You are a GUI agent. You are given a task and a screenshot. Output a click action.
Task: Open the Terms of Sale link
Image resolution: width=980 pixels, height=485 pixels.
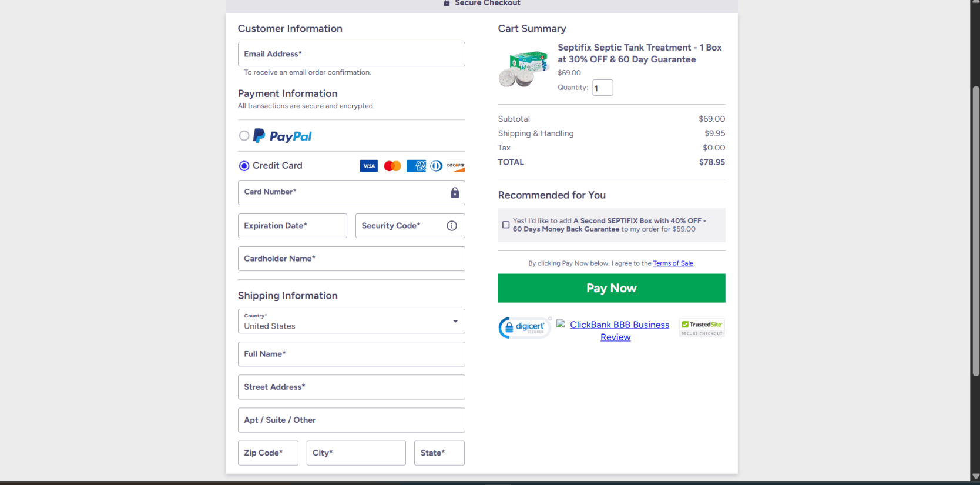click(x=673, y=263)
